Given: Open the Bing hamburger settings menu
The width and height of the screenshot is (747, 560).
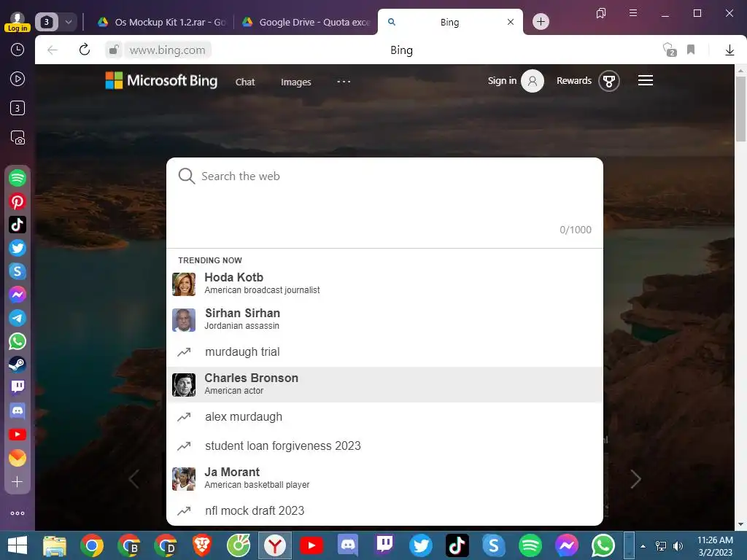Looking at the screenshot, I should (646, 80).
